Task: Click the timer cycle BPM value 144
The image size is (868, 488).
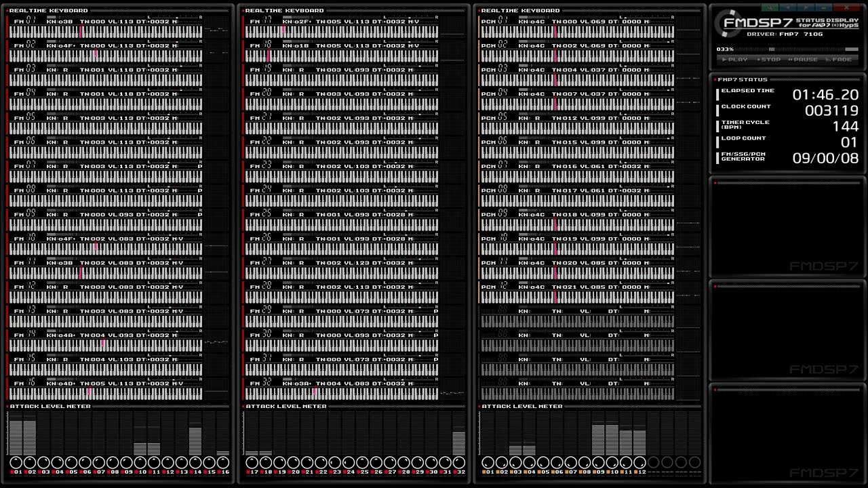Action: tap(846, 126)
